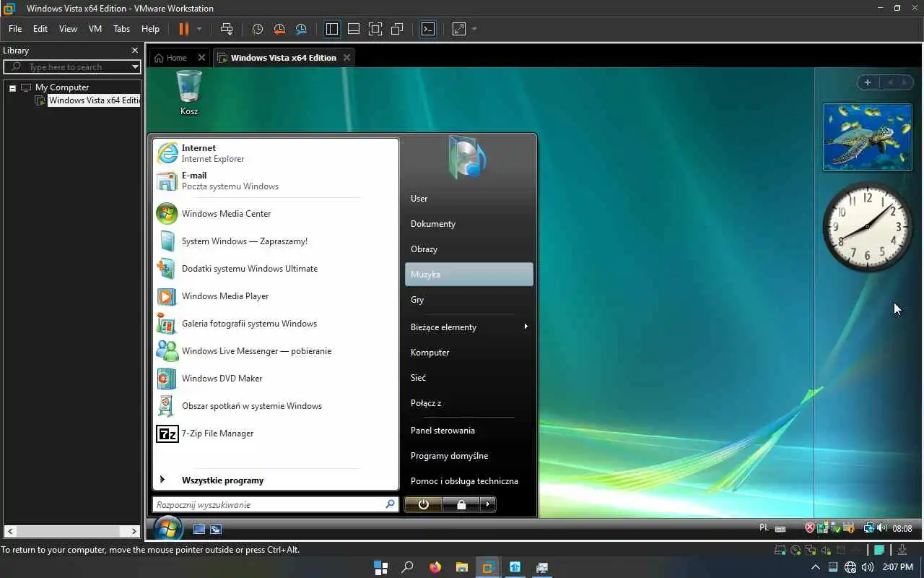Click the Library panel horizontal scrollbar
This screenshot has width=924, height=578.
[x=72, y=531]
